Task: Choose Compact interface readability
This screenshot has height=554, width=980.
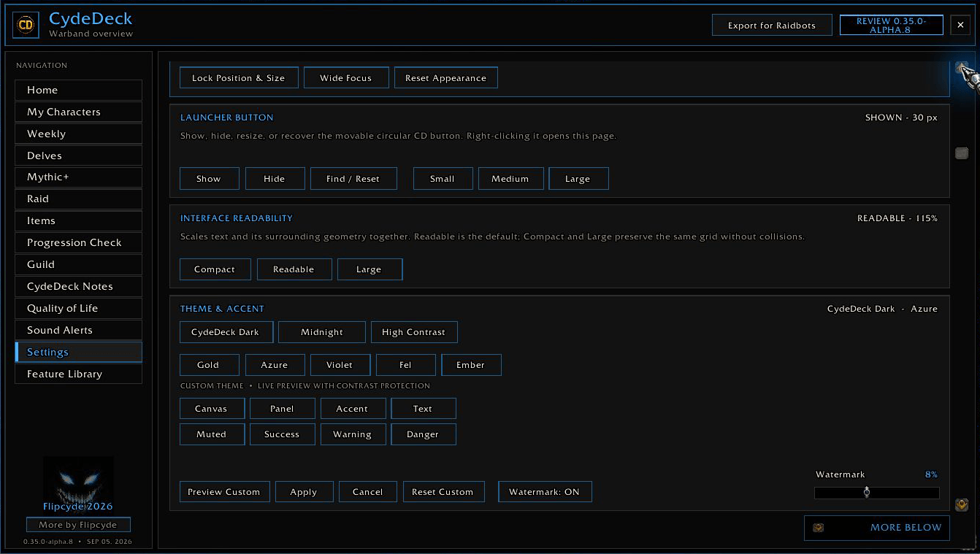Action: (x=215, y=269)
